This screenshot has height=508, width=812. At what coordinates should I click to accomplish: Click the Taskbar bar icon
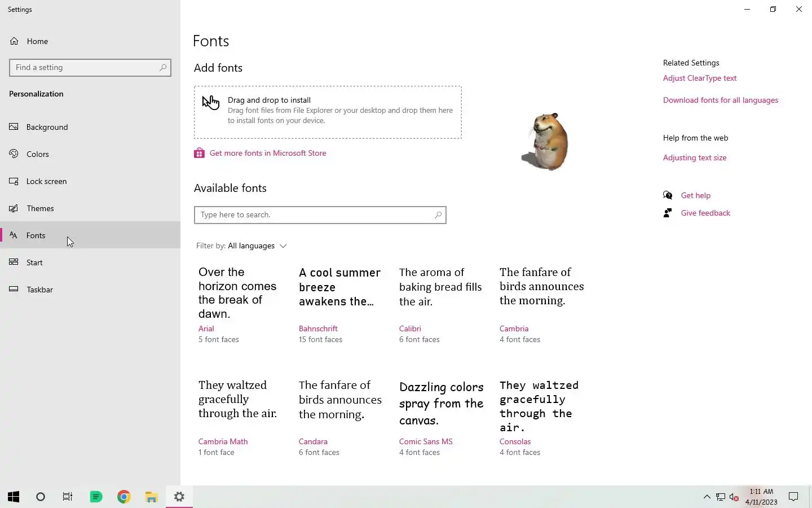(x=14, y=290)
